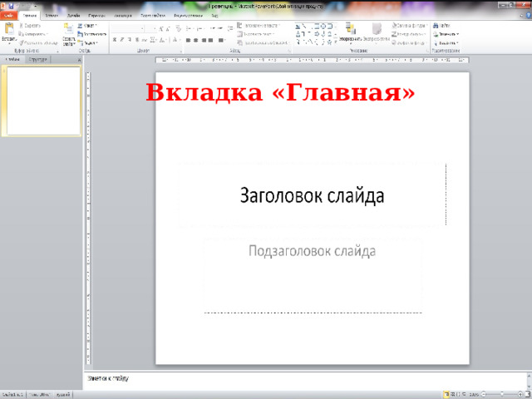Open the Дизайн ribbon tab
This screenshot has height=399, width=532.
[73, 16]
